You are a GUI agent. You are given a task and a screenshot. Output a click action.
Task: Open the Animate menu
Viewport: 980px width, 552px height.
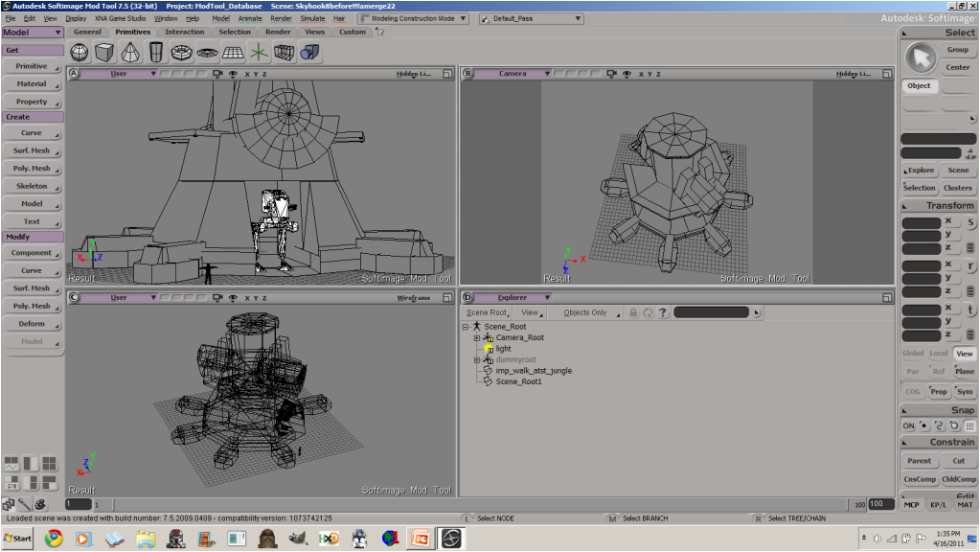coord(250,19)
